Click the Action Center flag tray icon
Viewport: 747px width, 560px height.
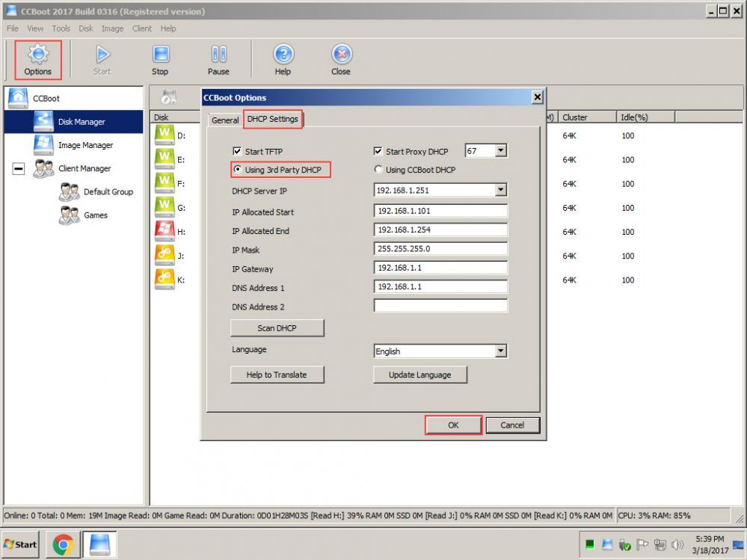642,544
